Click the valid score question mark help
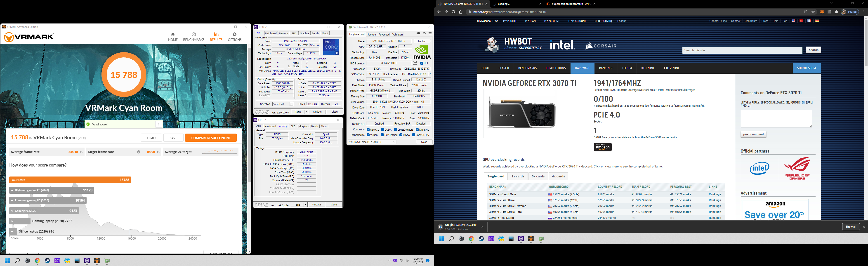This screenshot has width=868, height=266. (x=159, y=124)
